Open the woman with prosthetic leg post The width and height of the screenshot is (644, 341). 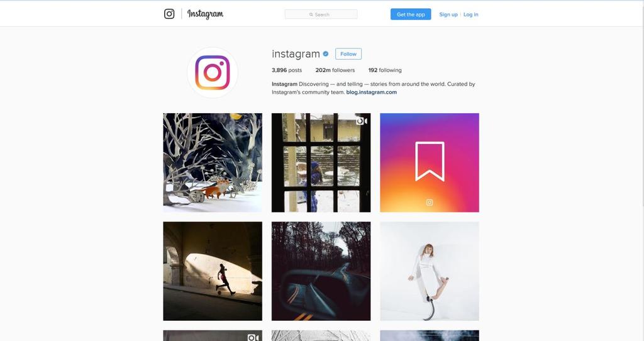coord(430,271)
